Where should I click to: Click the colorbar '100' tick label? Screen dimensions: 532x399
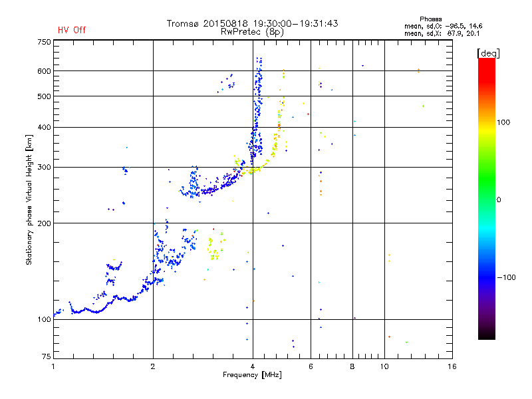point(503,122)
